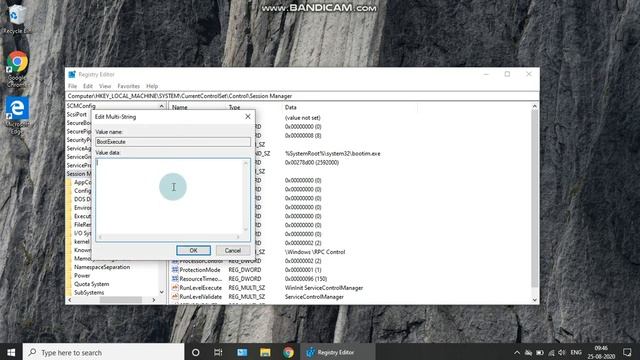
Task: Open the Windows Start menu
Action: point(11,352)
